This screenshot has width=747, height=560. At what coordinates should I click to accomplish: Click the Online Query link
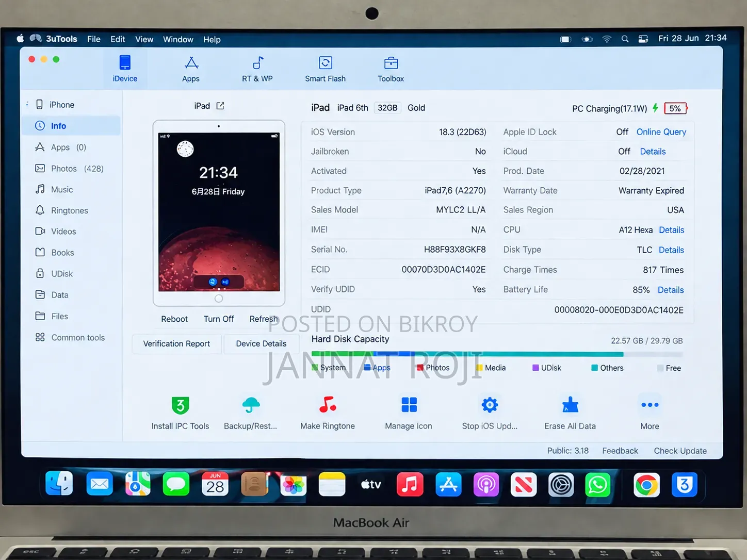click(x=661, y=132)
